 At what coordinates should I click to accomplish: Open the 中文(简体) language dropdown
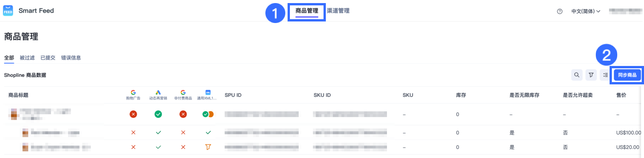pyautogui.click(x=585, y=12)
